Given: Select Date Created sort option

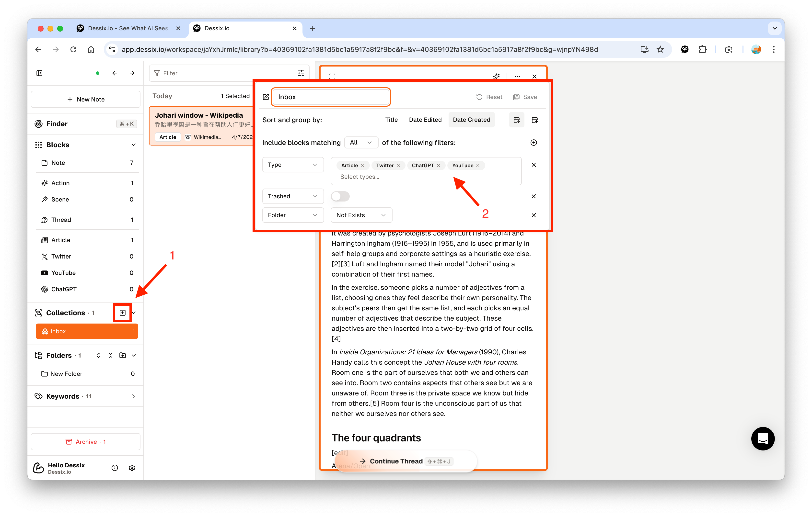Looking at the screenshot, I should 471,120.
